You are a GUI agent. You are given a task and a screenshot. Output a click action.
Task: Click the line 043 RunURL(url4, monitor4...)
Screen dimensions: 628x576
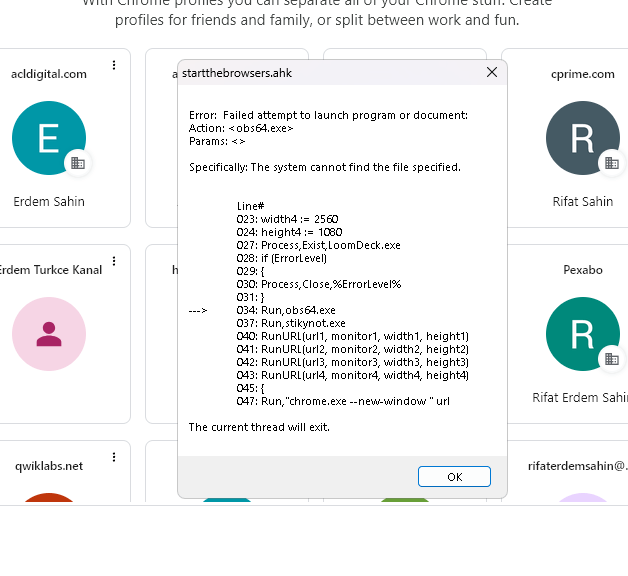point(352,375)
